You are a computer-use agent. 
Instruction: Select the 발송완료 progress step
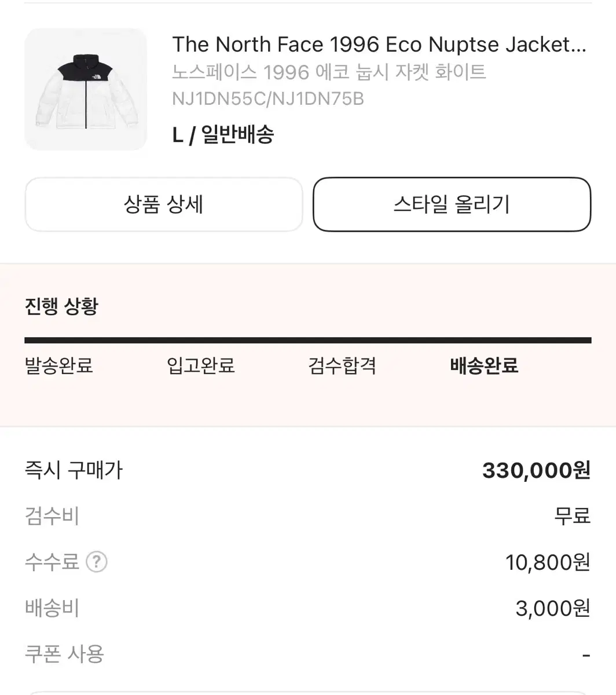tap(59, 365)
